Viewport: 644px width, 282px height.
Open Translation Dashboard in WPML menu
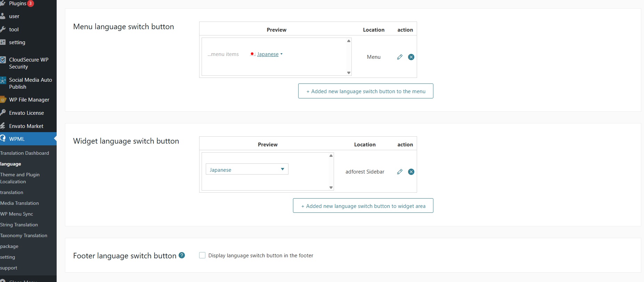[25, 153]
